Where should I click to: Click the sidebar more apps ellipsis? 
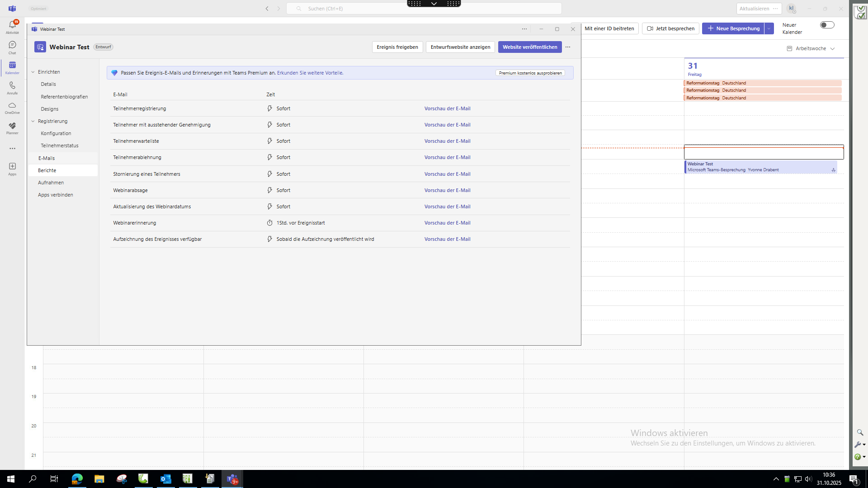[x=12, y=148]
